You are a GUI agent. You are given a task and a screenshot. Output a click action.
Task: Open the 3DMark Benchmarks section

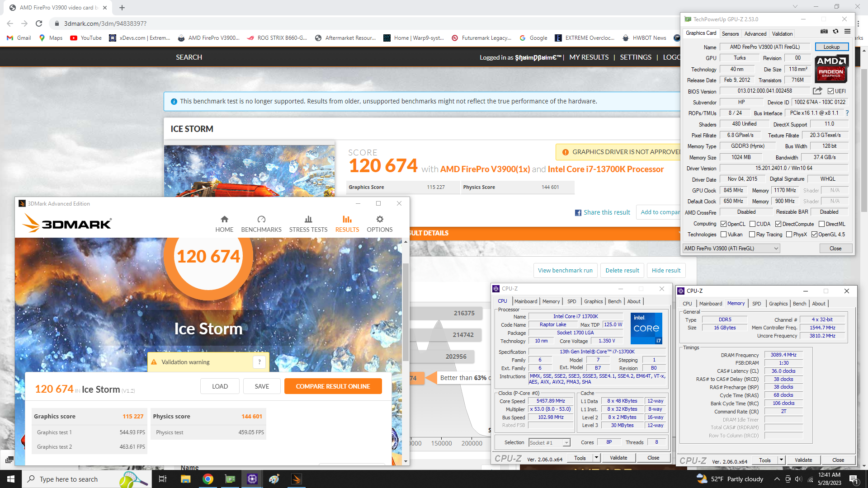[261, 224]
